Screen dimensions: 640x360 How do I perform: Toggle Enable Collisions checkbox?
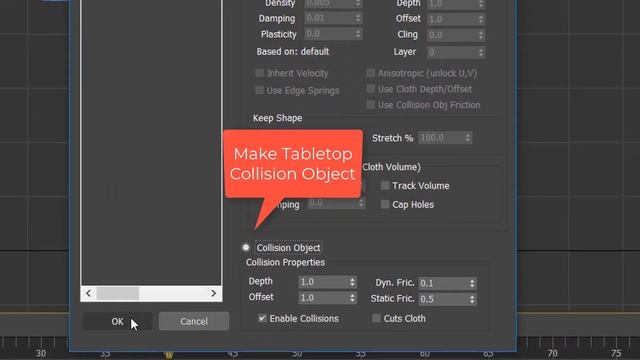coord(262,318)
